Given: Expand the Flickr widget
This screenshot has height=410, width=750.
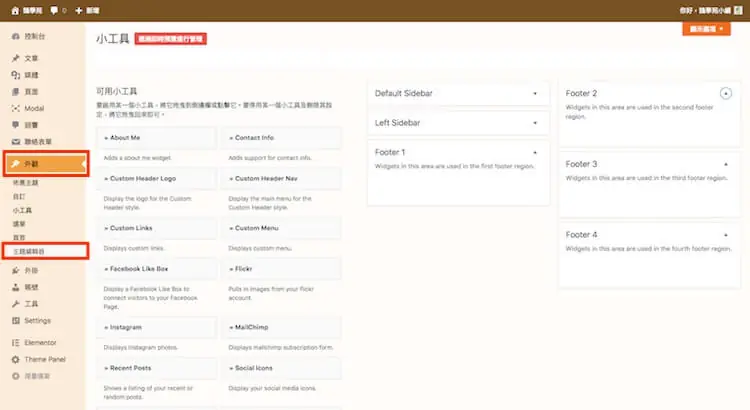Looking at the screenshot, I should pyautogui.click(x=281, y=269).
